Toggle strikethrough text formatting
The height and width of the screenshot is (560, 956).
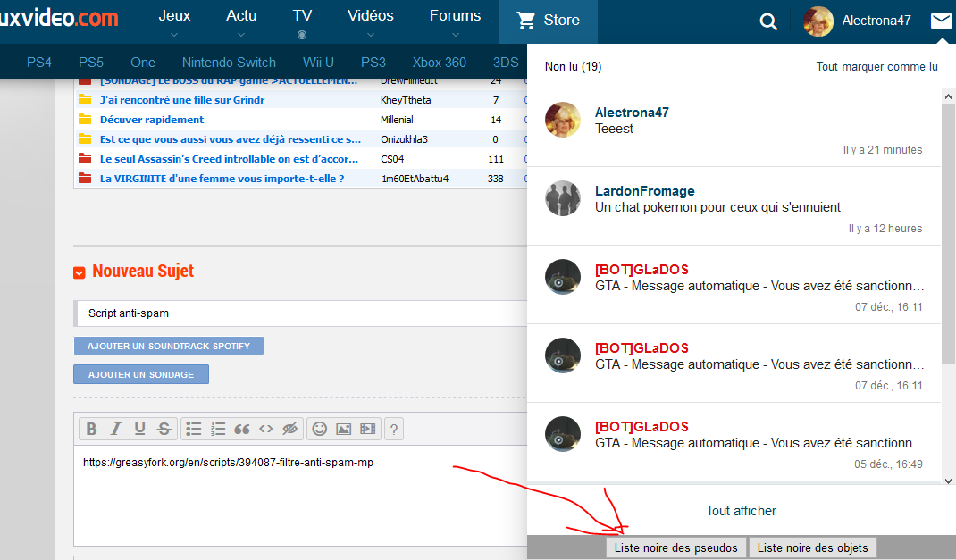(x=164, y=430)
